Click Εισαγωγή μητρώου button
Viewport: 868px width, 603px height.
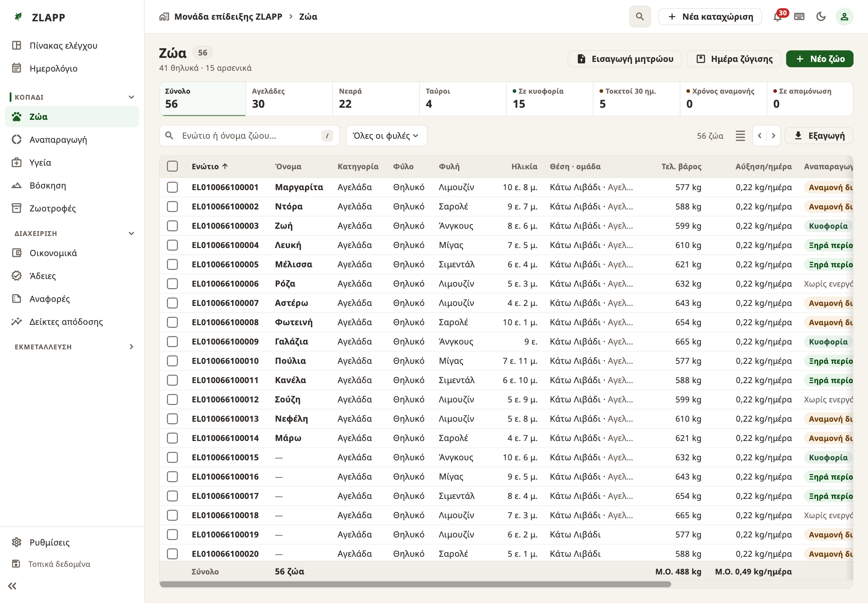coord(625,59)
